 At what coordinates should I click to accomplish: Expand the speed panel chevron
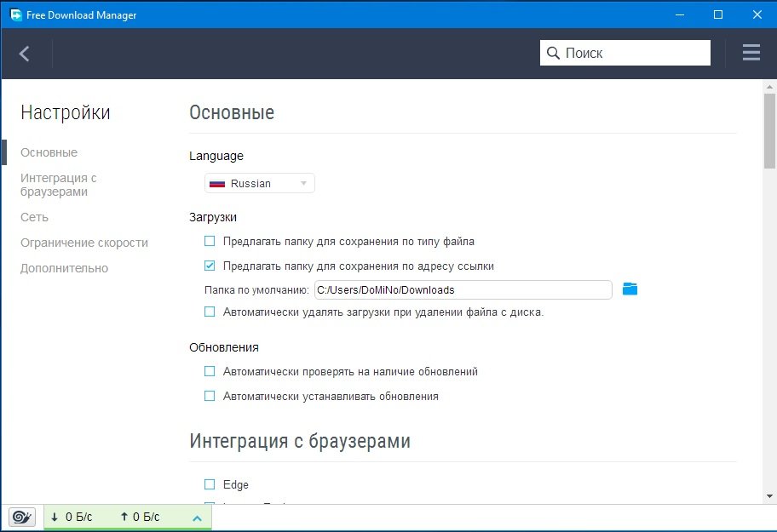click(197, 518)
